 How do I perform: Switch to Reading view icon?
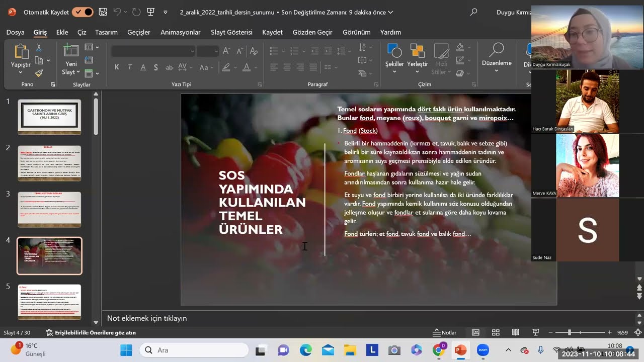click(x=515, y=332)
